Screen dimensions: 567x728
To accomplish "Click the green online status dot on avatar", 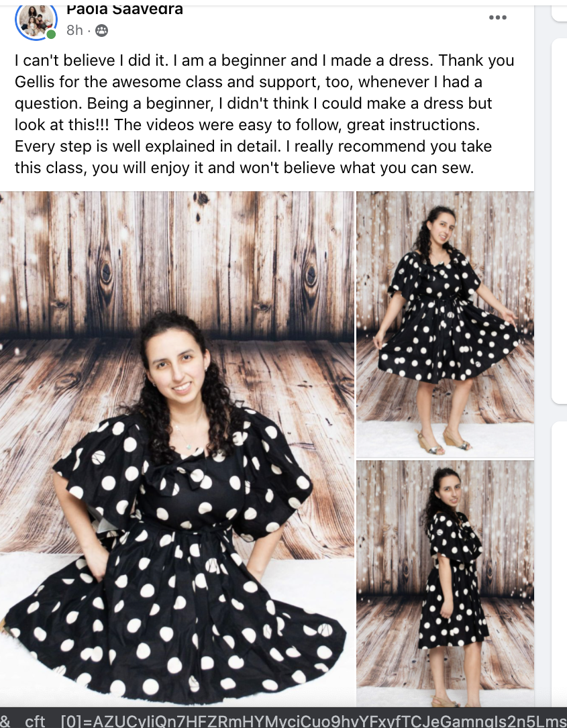I will coord(51,34).
